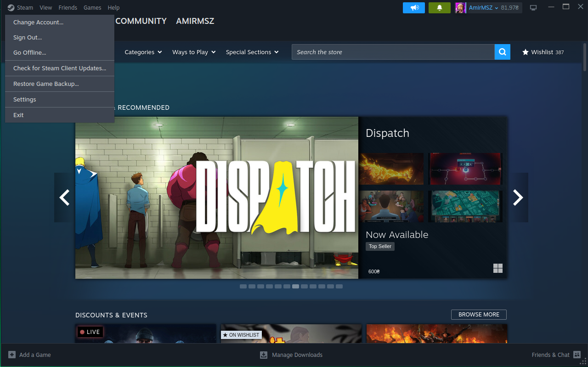
Task: Select Check for Steam Client Updates
Action: [x=60, y=68]
